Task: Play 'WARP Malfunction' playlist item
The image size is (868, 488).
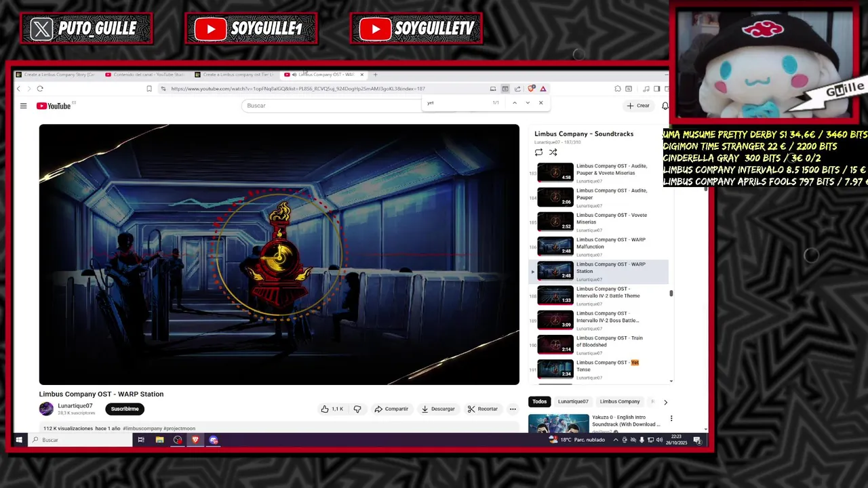Action: tap(598, 246)
